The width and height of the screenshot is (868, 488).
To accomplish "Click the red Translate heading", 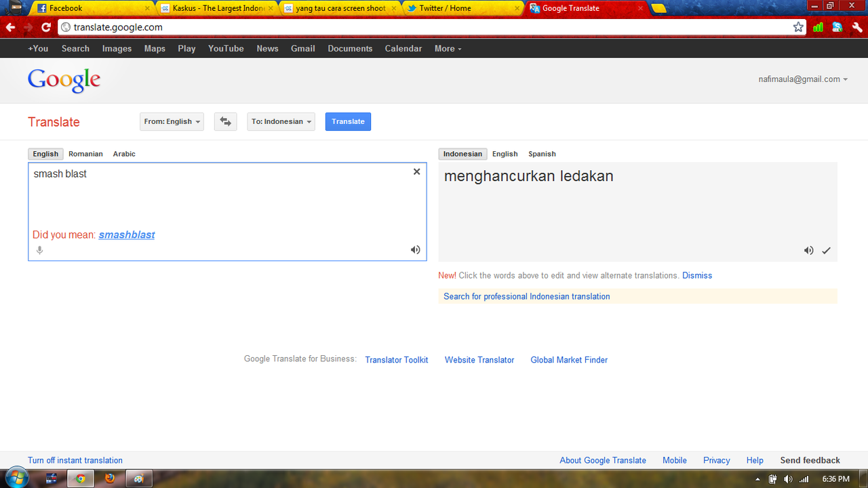I will coord(54,122).
